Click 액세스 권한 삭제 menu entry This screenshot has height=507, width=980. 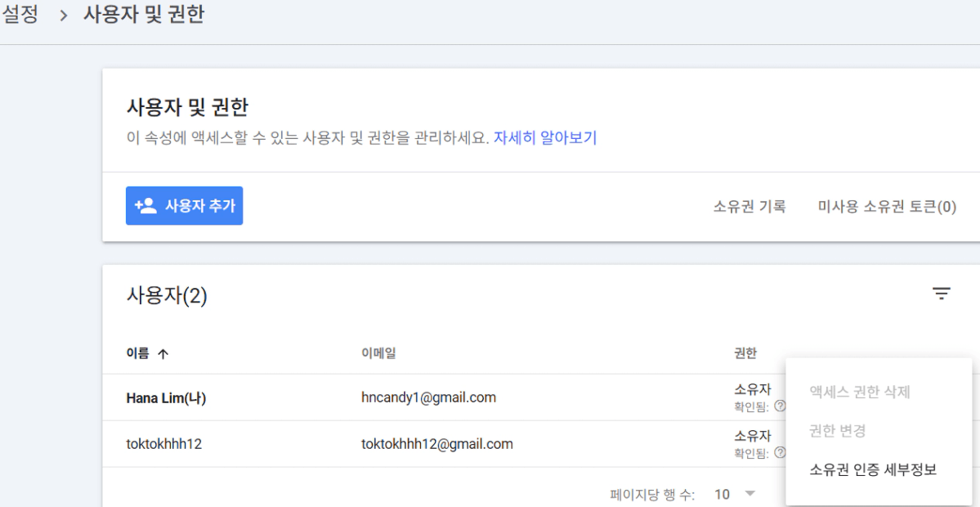859,393
